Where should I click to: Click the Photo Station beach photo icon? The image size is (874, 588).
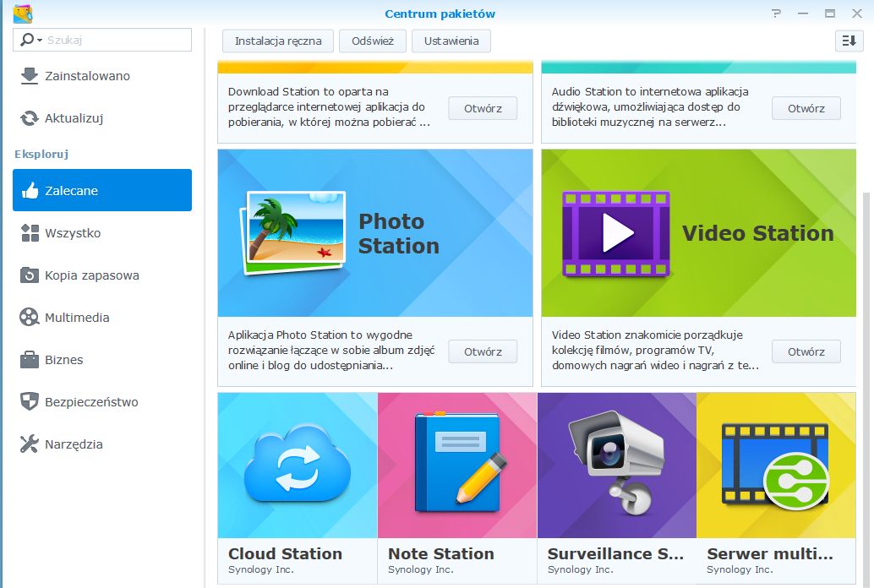(x=293, y=233)
